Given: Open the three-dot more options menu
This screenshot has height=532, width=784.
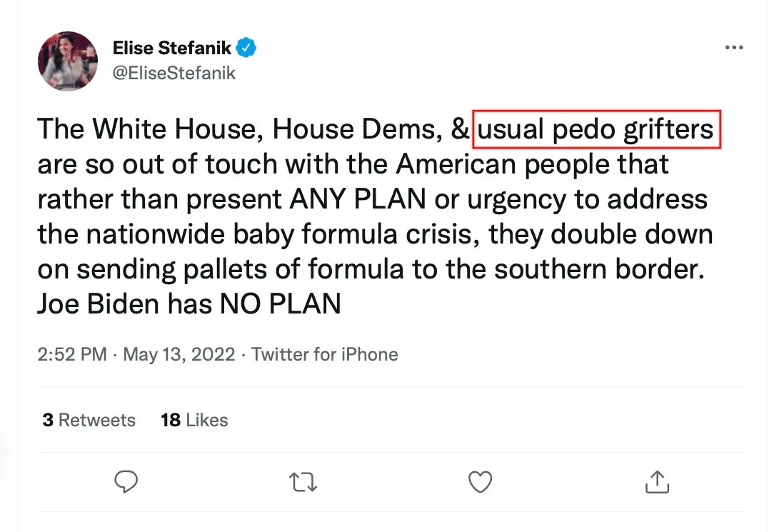Looking at the screenshot, I should click(734, 47).
